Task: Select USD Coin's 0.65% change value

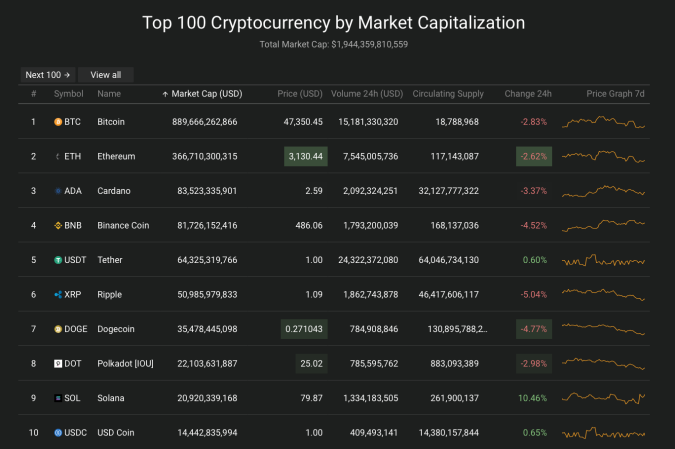Action: [535, 433]
